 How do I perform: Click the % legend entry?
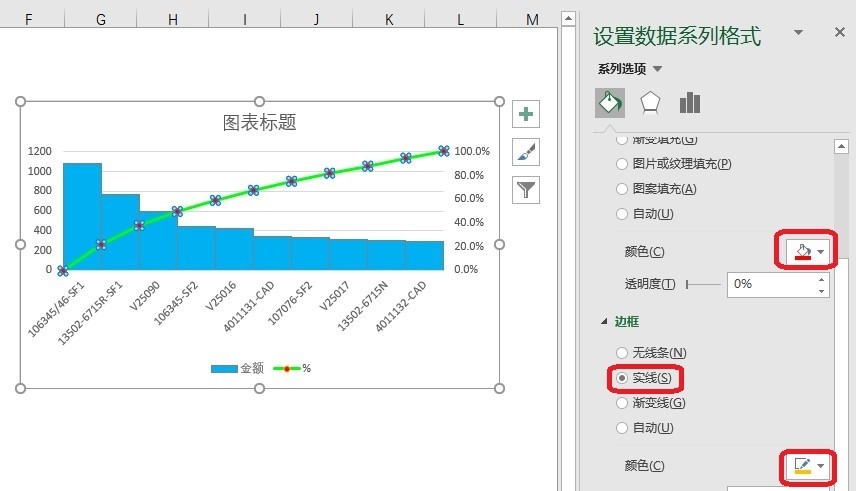292,369
